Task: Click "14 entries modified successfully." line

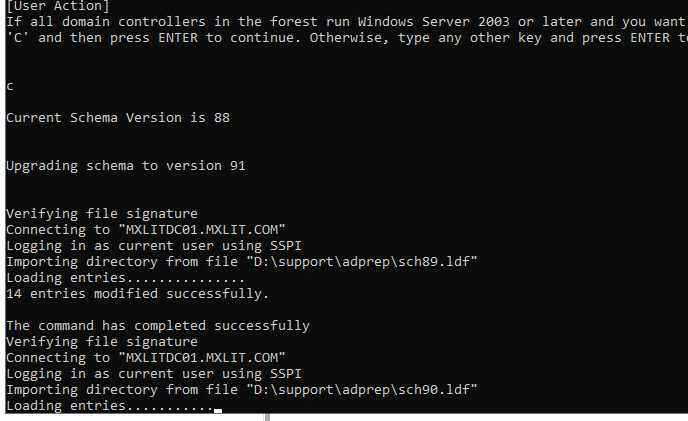Action: [x=138, y=294]
